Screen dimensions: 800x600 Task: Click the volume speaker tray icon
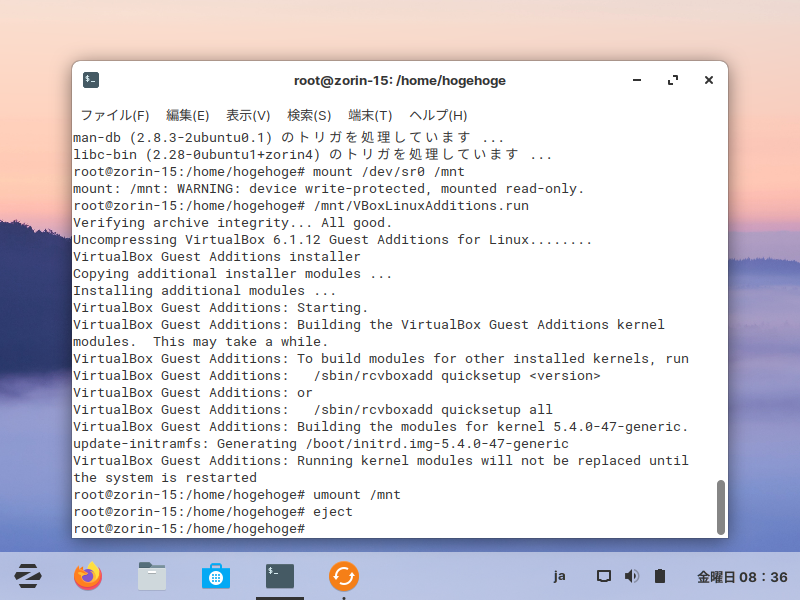tap(632, 577)
